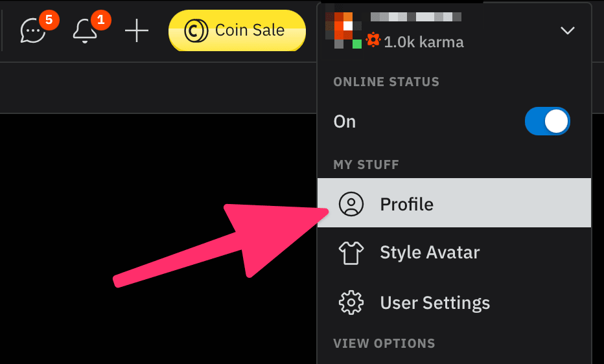Image resolution: width=604 pixels, height=364 pixels.
Task: Click the 1.0k karma text
Action: click(424, 42)
